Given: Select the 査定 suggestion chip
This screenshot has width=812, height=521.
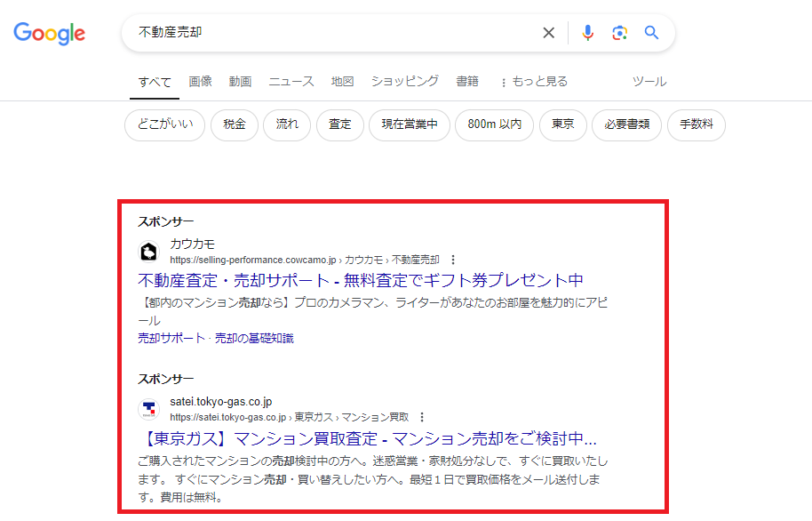Looking at the screenshot, I should tap(337, 125).
